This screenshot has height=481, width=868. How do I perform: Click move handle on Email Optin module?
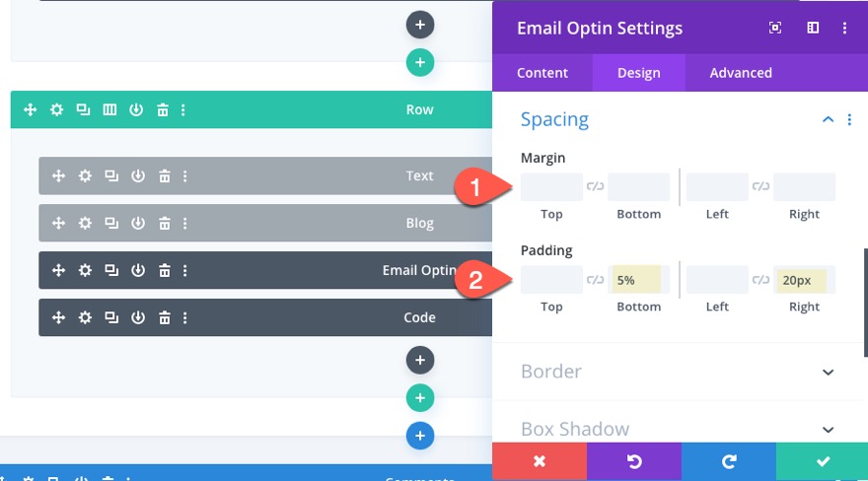(58, 271)
